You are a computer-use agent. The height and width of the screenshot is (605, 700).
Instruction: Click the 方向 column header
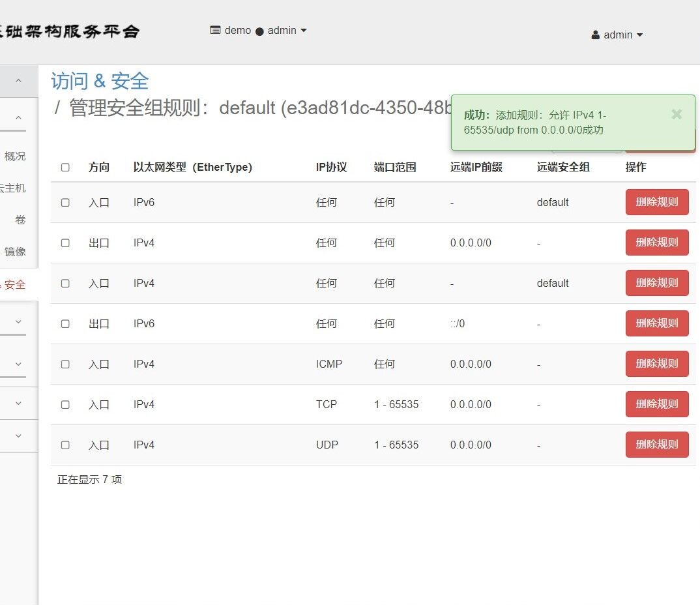point(99,167)
